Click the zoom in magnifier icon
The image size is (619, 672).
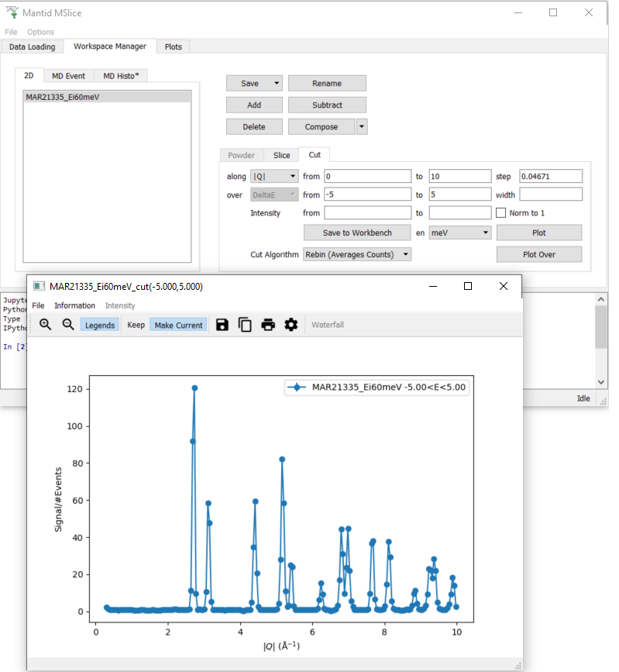46,325
